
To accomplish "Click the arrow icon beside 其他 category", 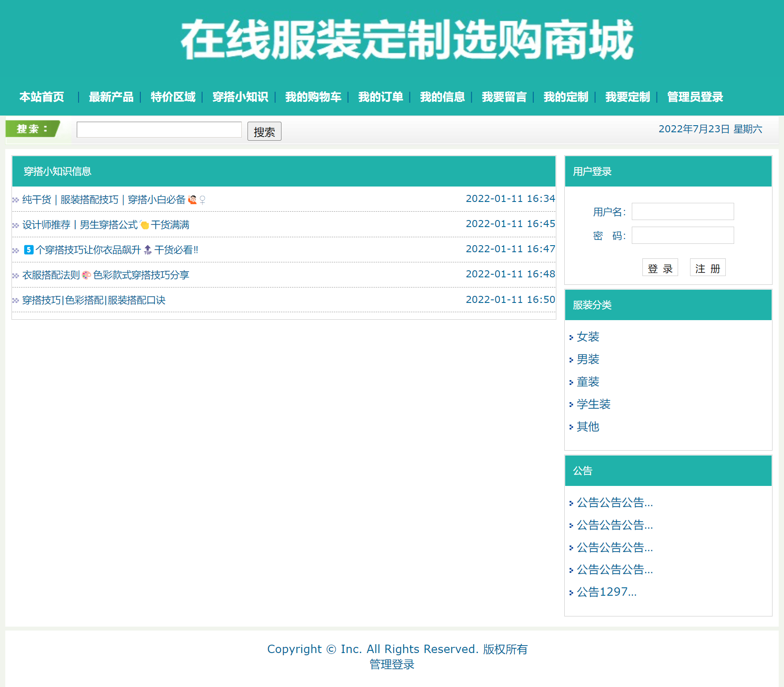I will point(572,427).
